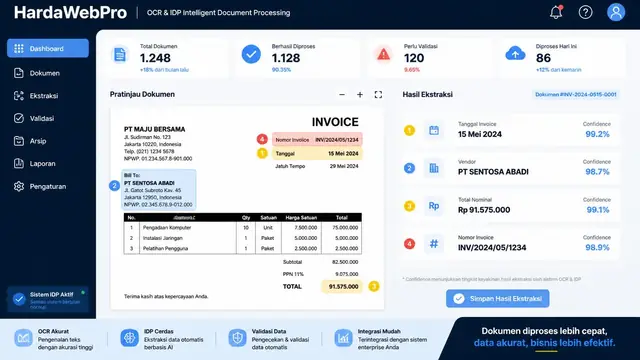Select the Bill To PT SENTOSA ABADI box
The image size is (640, 360).
[x=159, y=190]
